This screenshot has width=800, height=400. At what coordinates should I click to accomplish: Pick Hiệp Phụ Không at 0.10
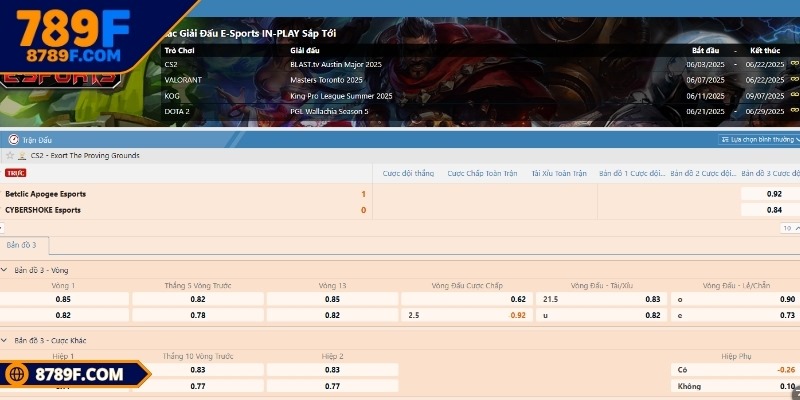click(x=735, y=386)
